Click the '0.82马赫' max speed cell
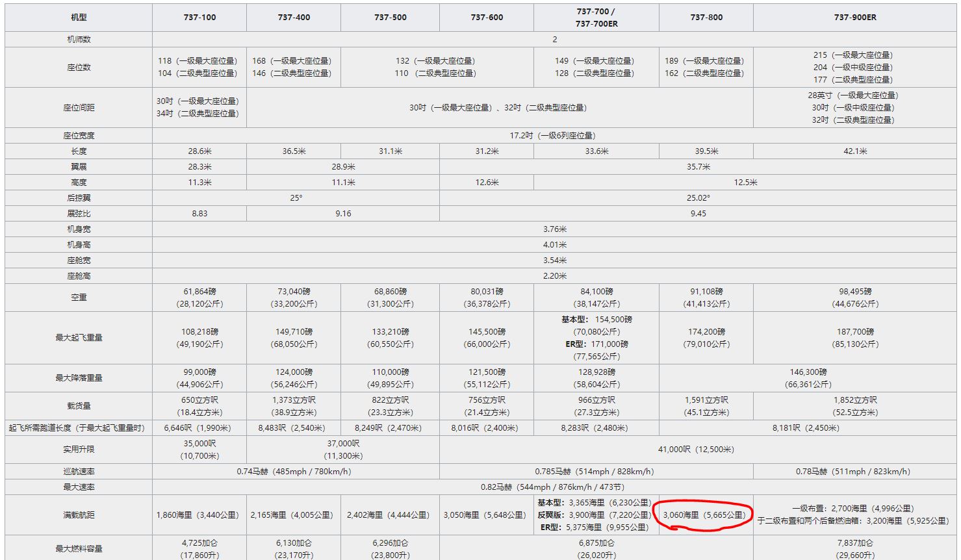Viewport: 961px width, 560px height. point(555,487)
